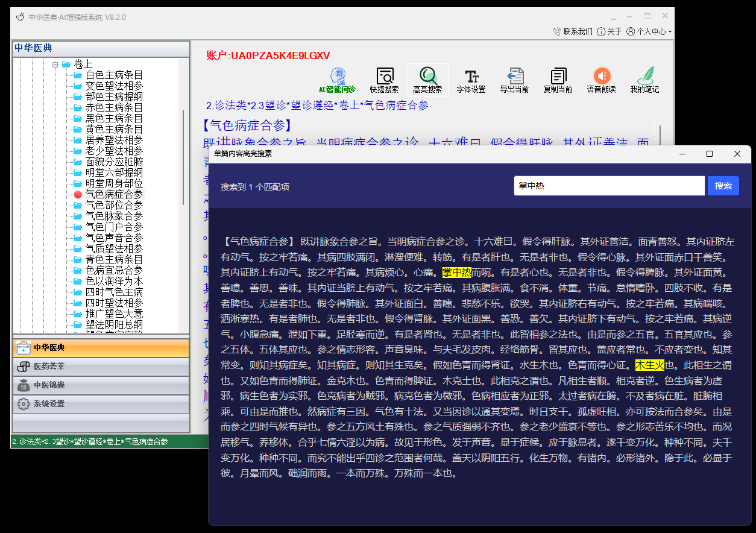Select 望法阴阳总纲 in the tree
Image resolution: width=756 pixels, height=533 pixels.
tap(114, 324)
